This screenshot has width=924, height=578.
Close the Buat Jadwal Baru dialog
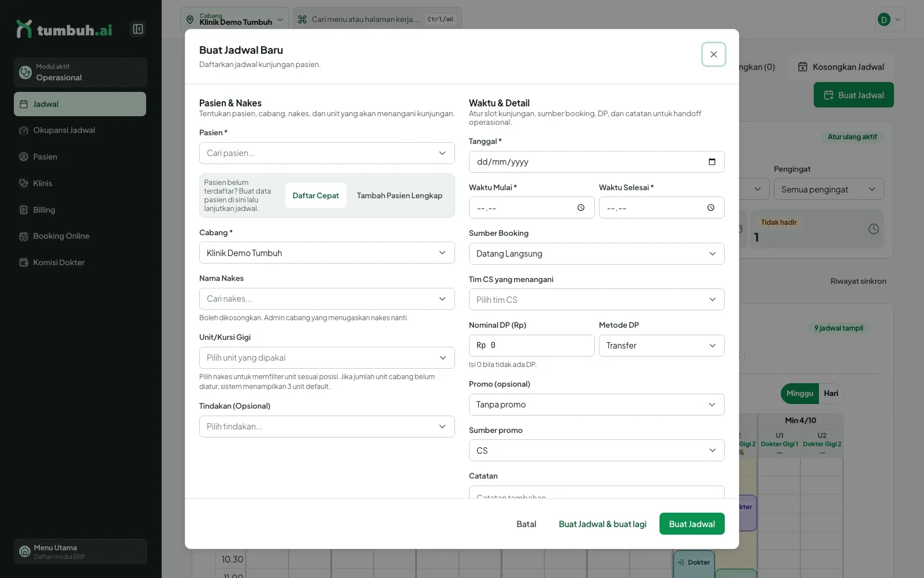[714, 54]
